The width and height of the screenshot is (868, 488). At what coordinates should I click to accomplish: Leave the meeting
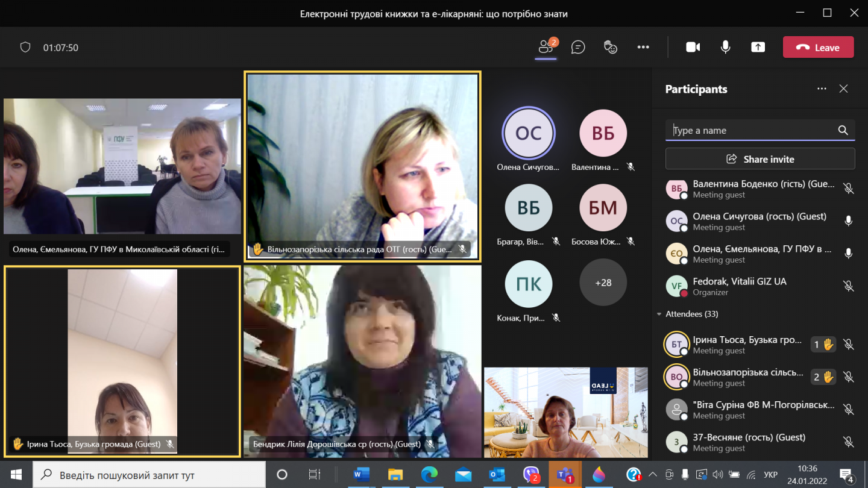pos(818,47)
